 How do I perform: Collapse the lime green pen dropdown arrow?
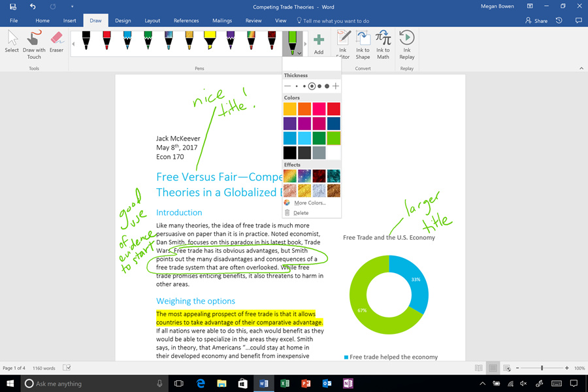pos(299,54)
